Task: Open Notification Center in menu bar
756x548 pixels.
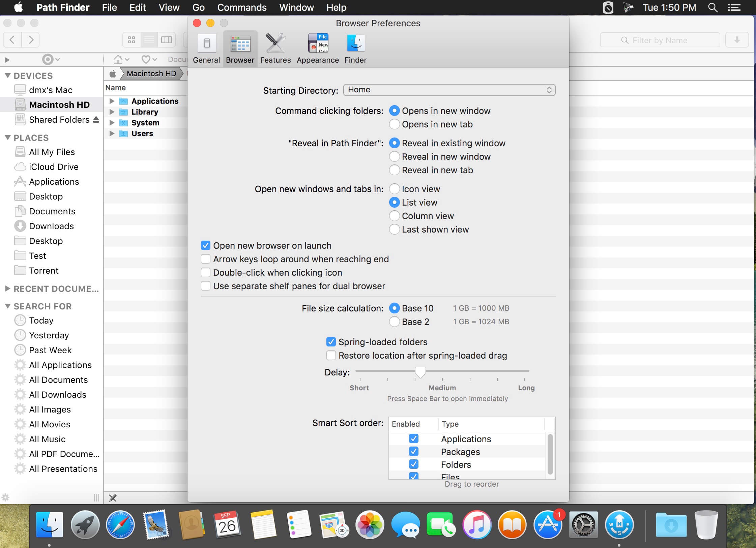Action: tap(734, 7)
